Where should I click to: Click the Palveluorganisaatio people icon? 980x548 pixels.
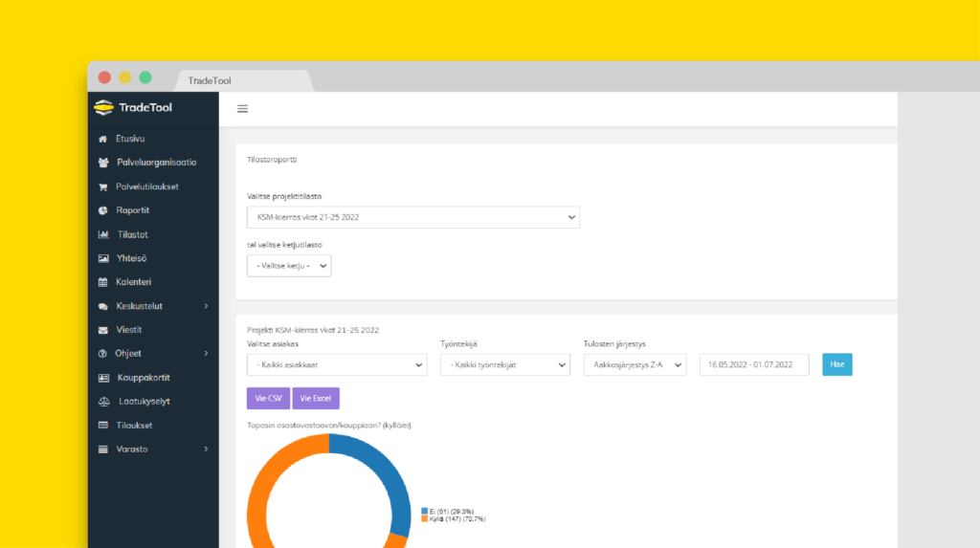click(x=103, y=163)
